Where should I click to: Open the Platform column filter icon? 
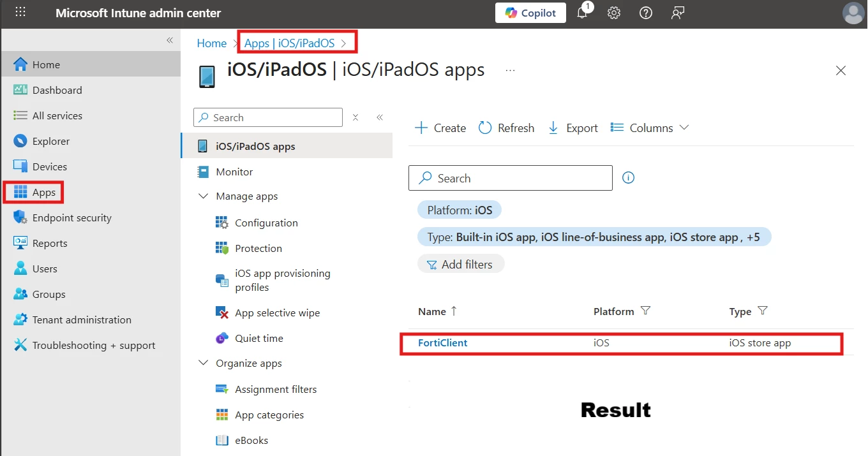coord(645,311)
